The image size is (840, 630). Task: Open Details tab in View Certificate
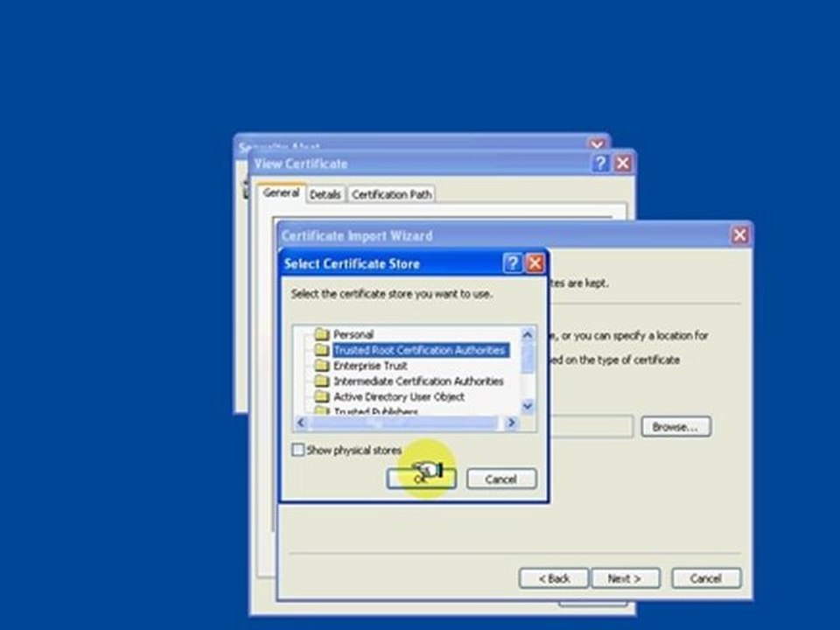[325, 194]
